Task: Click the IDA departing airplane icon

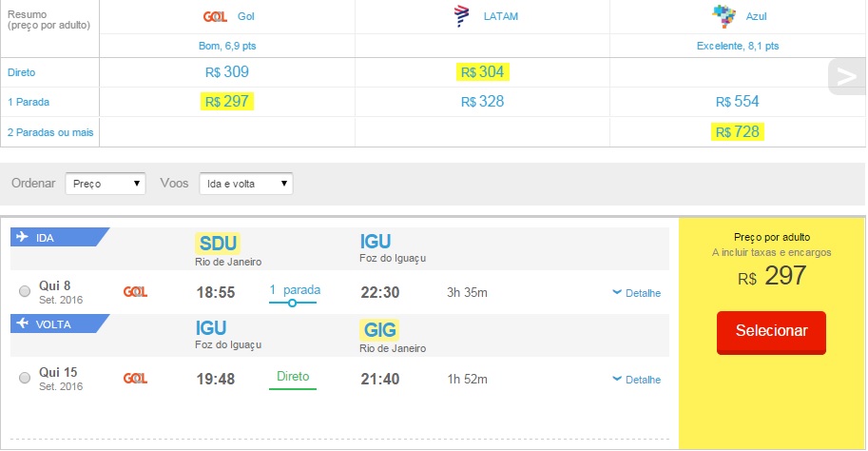Action: click(22, 237)
